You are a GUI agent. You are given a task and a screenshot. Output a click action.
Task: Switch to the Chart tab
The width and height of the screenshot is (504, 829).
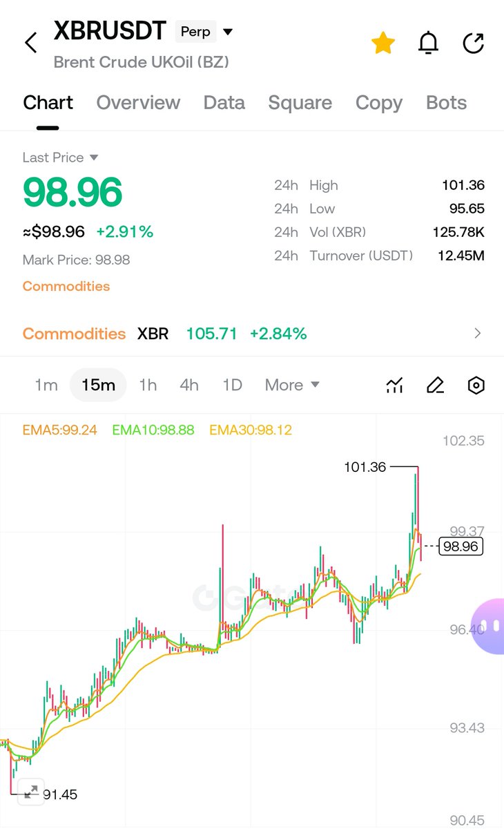tap(48, 103)
